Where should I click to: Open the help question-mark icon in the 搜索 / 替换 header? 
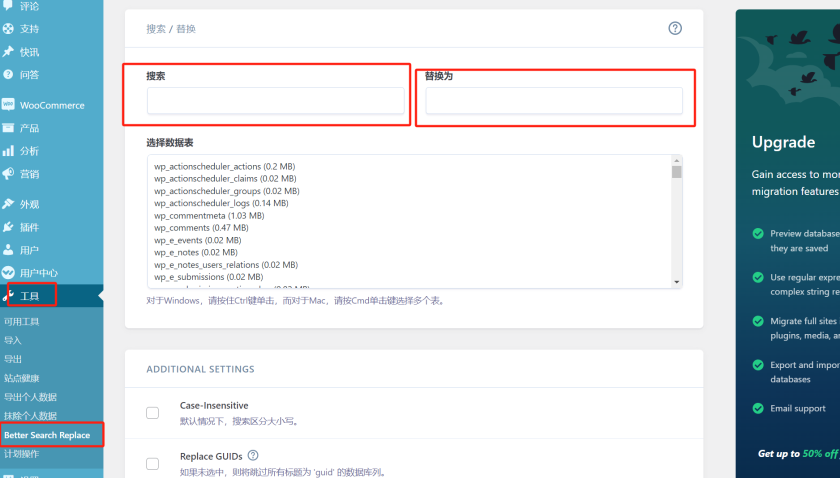tap(675, 28)
